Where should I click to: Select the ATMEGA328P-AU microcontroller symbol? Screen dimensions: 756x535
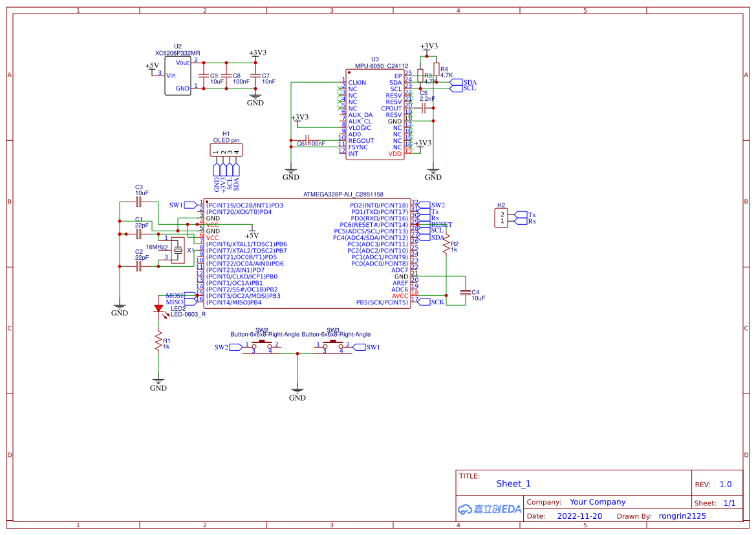pos(307,253)
